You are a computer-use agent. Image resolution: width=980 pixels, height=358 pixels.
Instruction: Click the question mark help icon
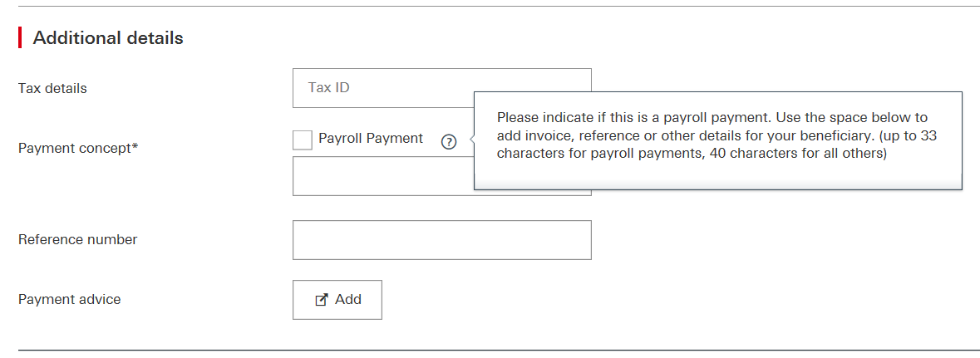tap(449, 142)
